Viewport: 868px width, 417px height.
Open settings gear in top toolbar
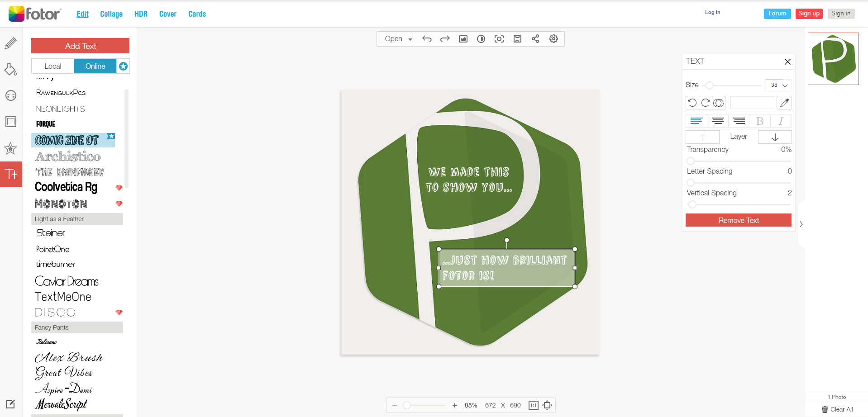tap(553, 39)
